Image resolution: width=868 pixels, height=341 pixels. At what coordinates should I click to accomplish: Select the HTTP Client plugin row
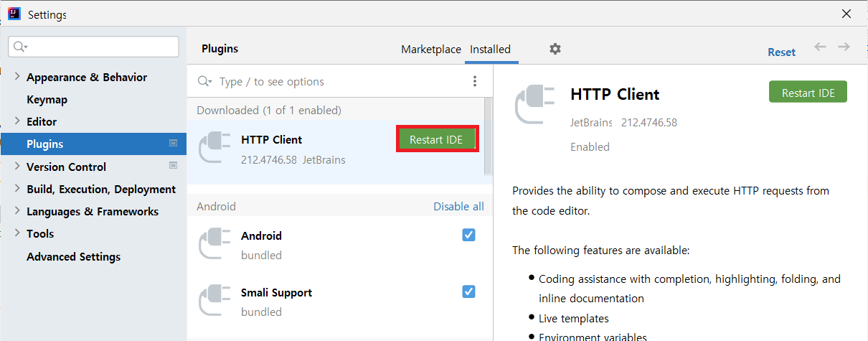336,151
